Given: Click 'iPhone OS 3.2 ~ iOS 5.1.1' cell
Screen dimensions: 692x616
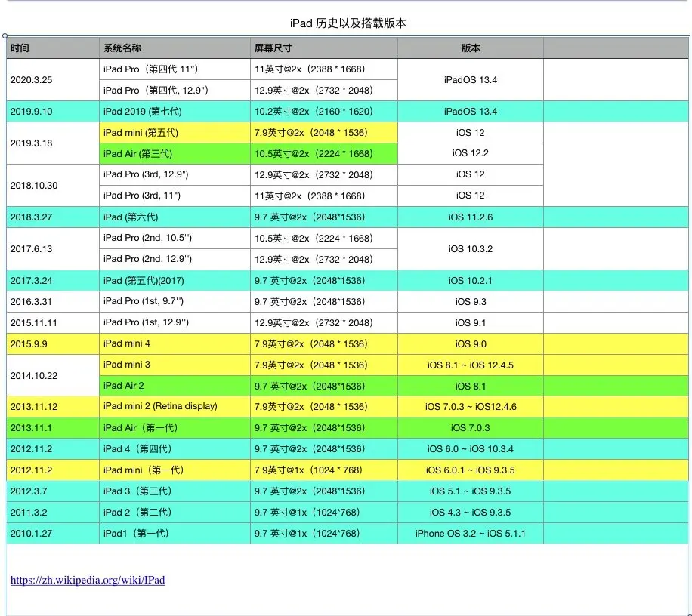Looking at the screenshot, I should point(471,534).
